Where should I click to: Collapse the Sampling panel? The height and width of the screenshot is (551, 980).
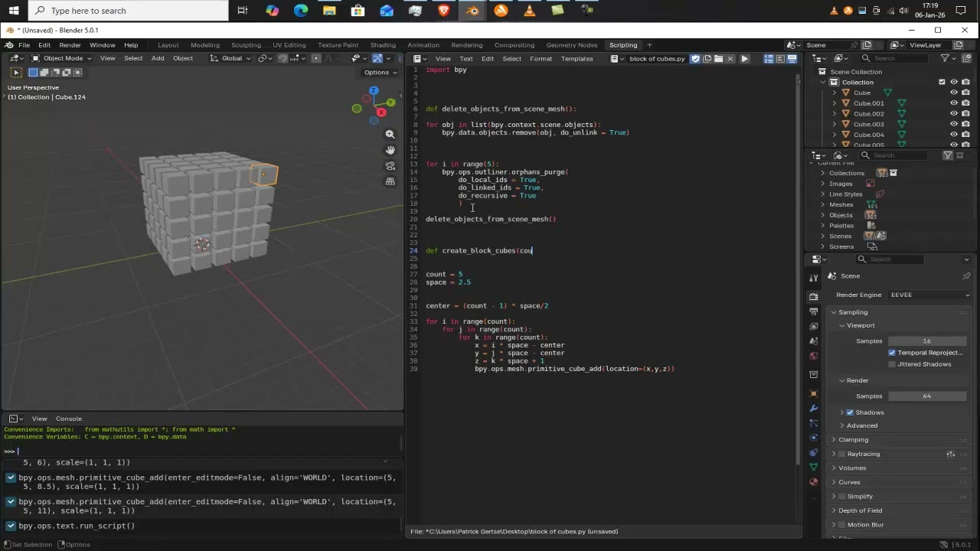pyautogui.click(x=852, y=312)
